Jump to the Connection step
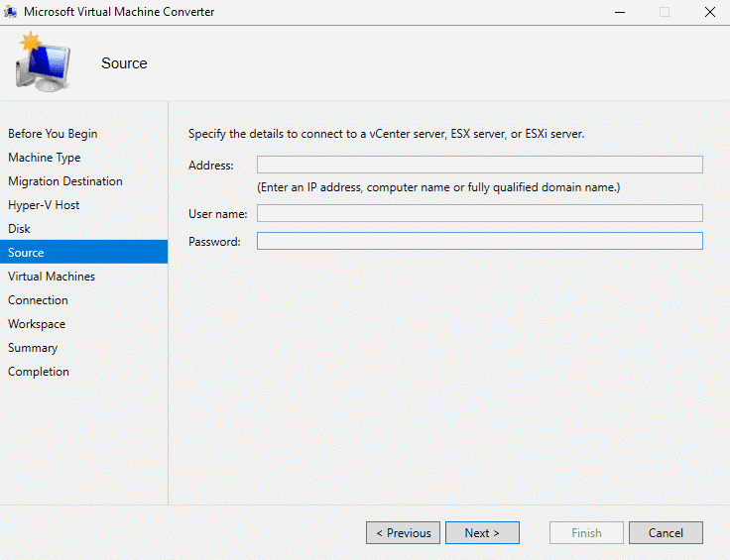730x560 pixels. click(x=38, y=300)
